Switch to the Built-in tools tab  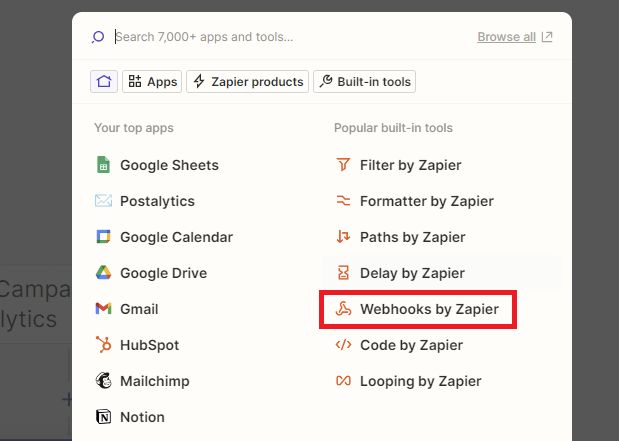point(364,81)
